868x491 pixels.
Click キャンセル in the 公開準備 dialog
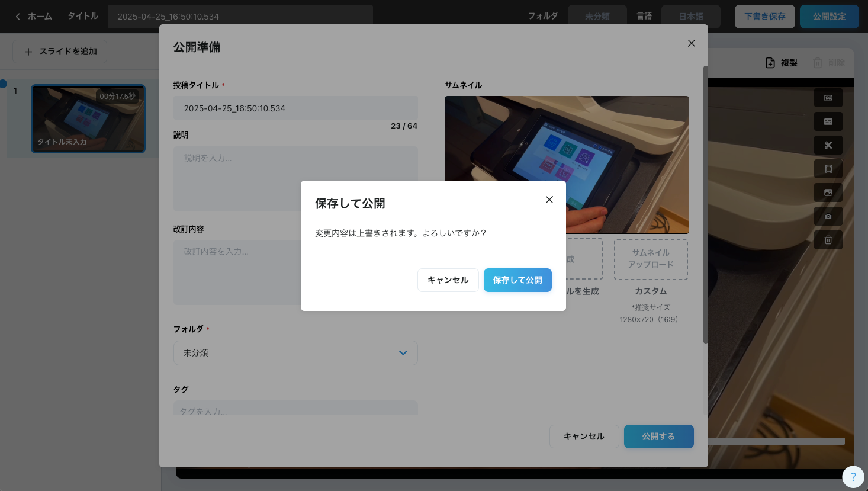pos(584,437)
